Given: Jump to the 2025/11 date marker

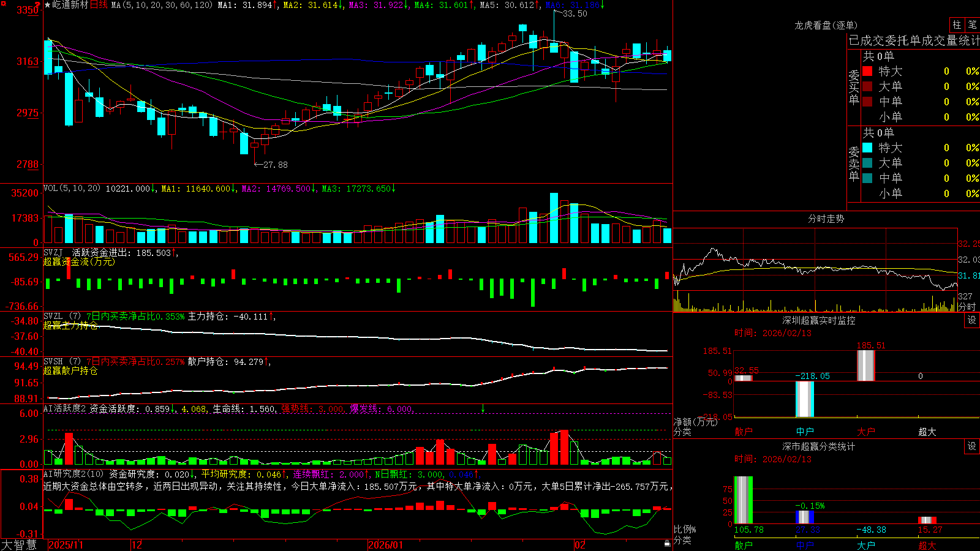Looking at the screenshot, I should pos(66,545).
